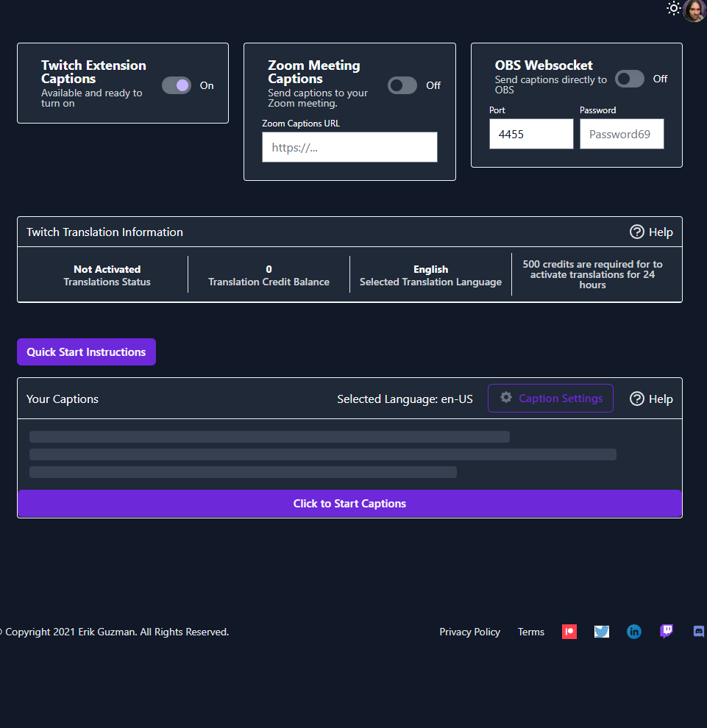Switch to the light theme sun icon
This screenshot has width=707, height=728.
(674, 8)
